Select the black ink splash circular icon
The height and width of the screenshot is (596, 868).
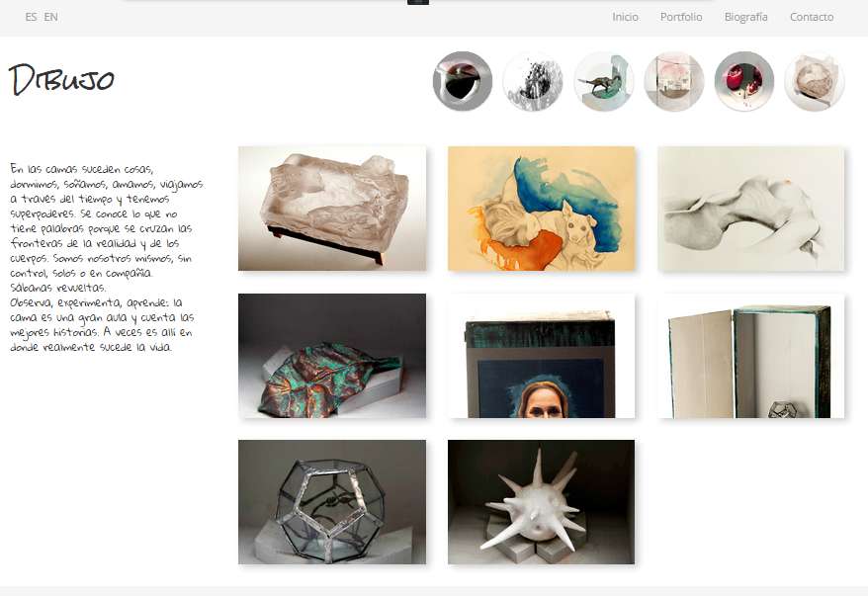tap(533, 81)
